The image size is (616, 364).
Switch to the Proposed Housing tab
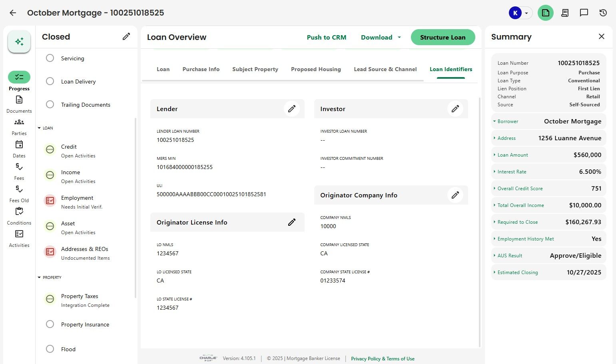(x=316, y=69)
